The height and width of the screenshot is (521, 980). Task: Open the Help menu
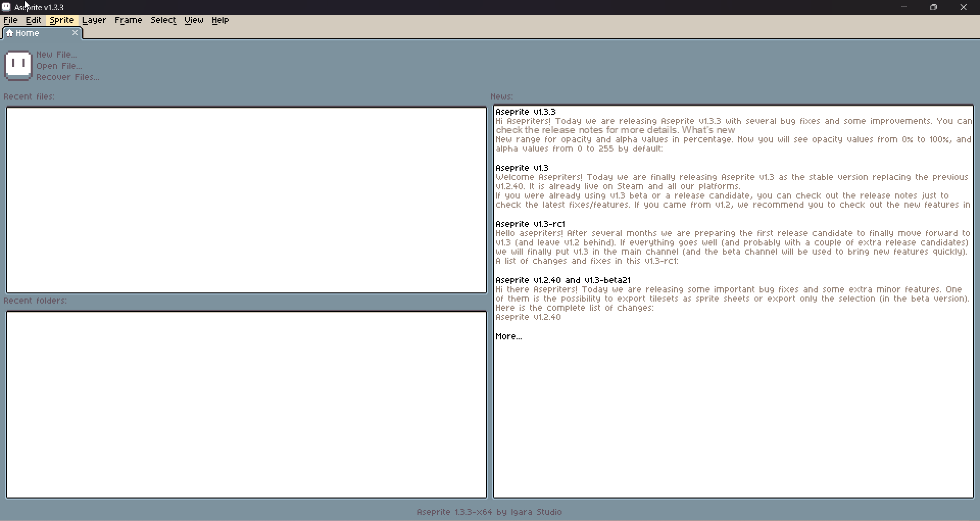[220, 20]
